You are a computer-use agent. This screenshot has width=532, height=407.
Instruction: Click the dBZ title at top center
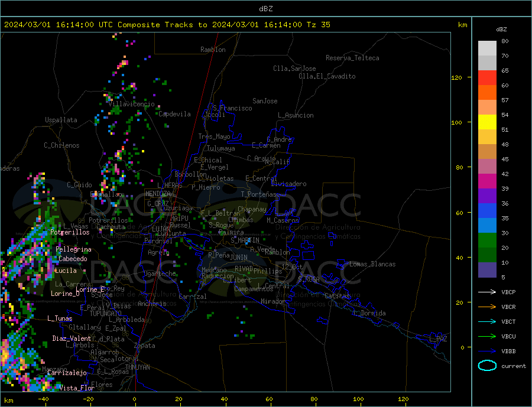click(x=265, y=9)
